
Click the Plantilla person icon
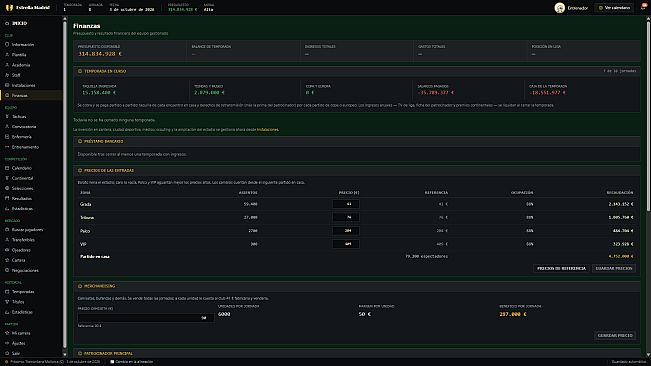click(7, 55)
